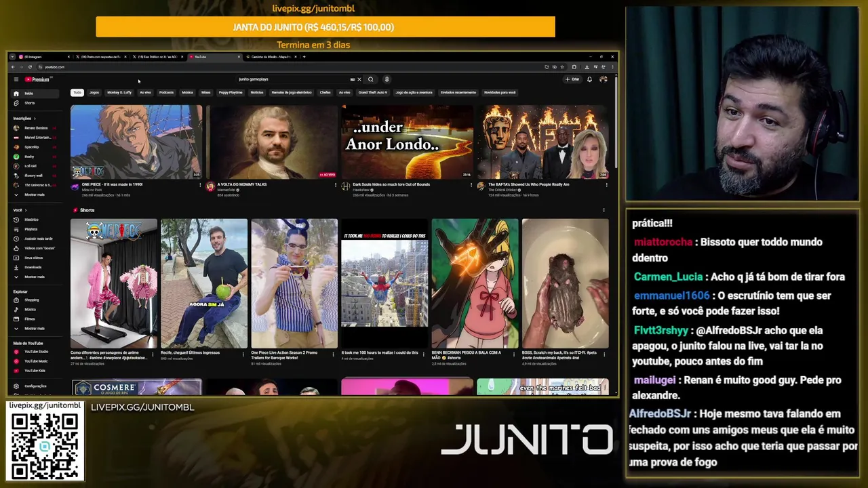Switch to the Instagram browser tab

(x=43, y=57)
